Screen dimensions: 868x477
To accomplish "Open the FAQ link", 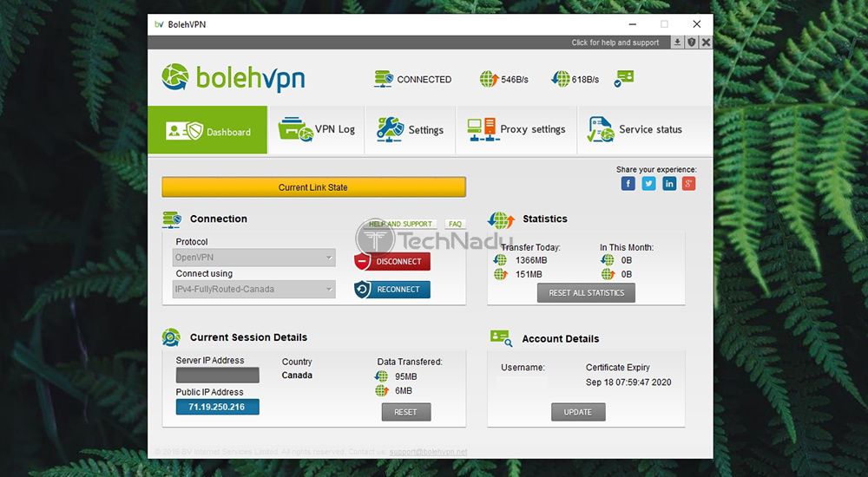I will coord(455,224).
